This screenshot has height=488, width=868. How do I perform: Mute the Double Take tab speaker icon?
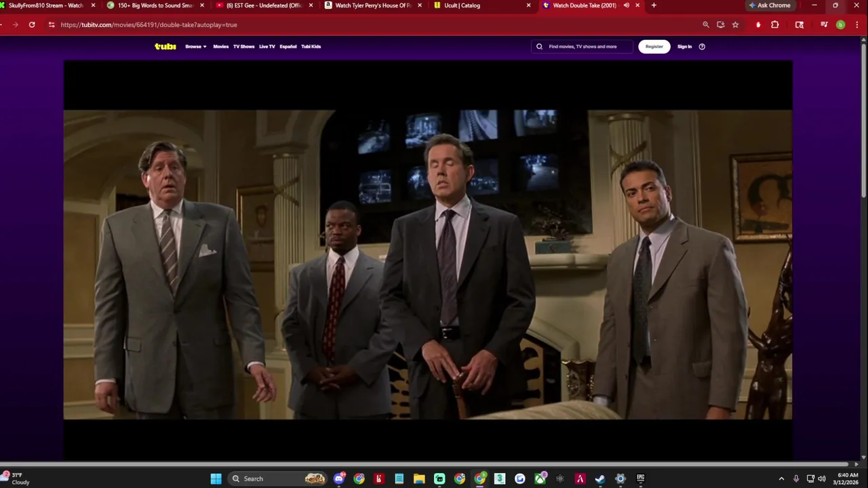(626, 5)
